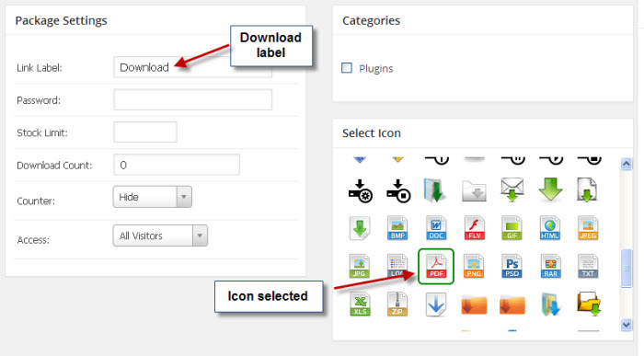Click the Stock Limit input box
Image resolution: width=644 pixels, height=356 pixels.
pos(145,132)
